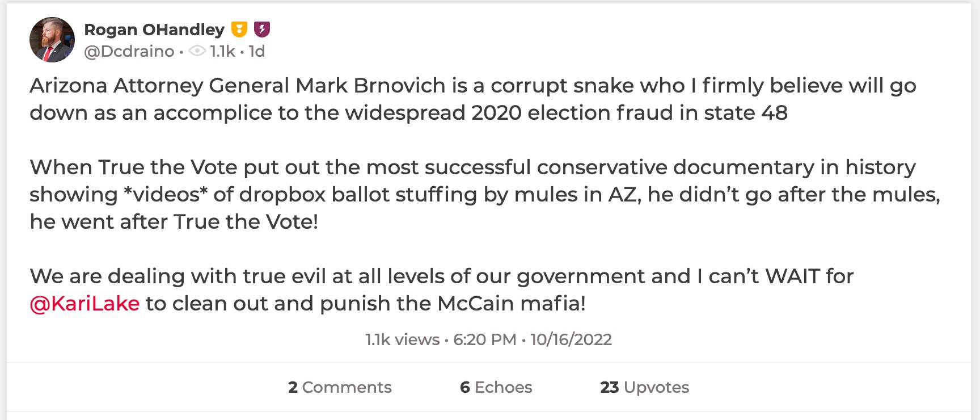Image resolution: width=980 pixels, height=420 pixels.
Task: Click the purple lightning badge icon
Action: coord(262,28)
